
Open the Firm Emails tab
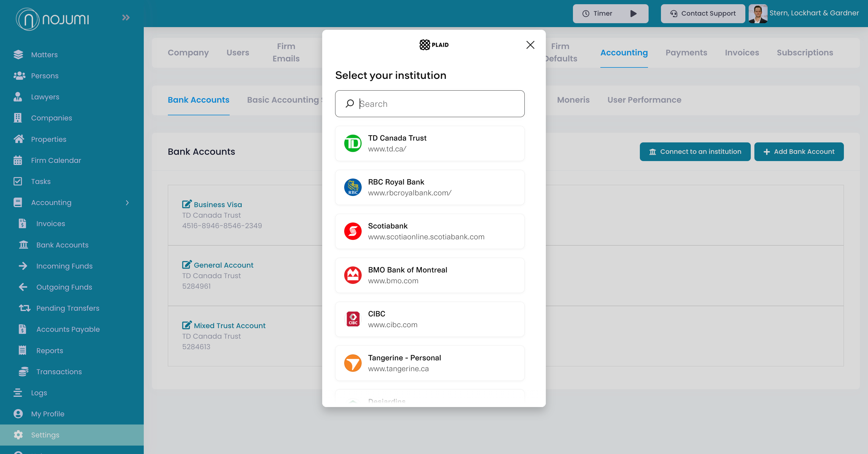coord(286,52)
